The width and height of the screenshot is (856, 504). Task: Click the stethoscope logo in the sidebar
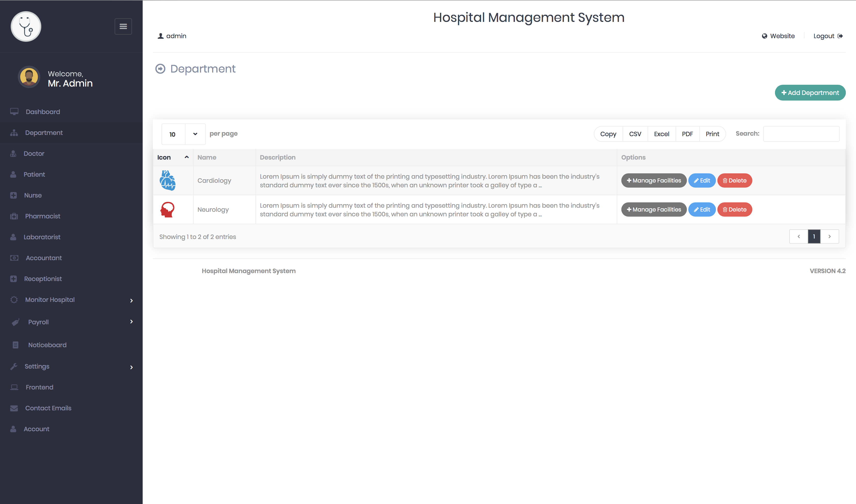26,26
